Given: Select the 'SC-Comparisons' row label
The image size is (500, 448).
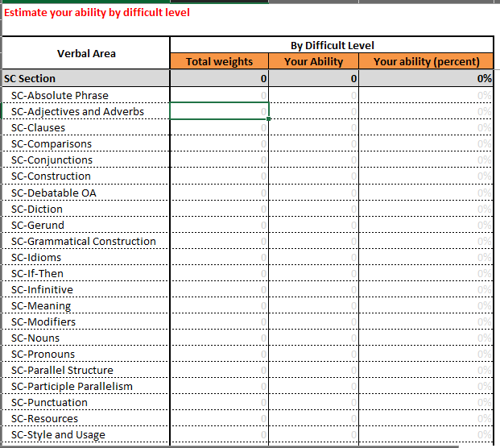Looking at the screenshot, I should (86, 143).
